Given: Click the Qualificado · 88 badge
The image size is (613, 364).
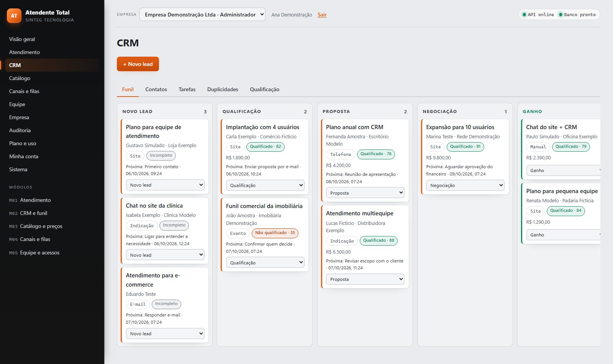Looking at the screenshot, I should [x=379, y=241].
